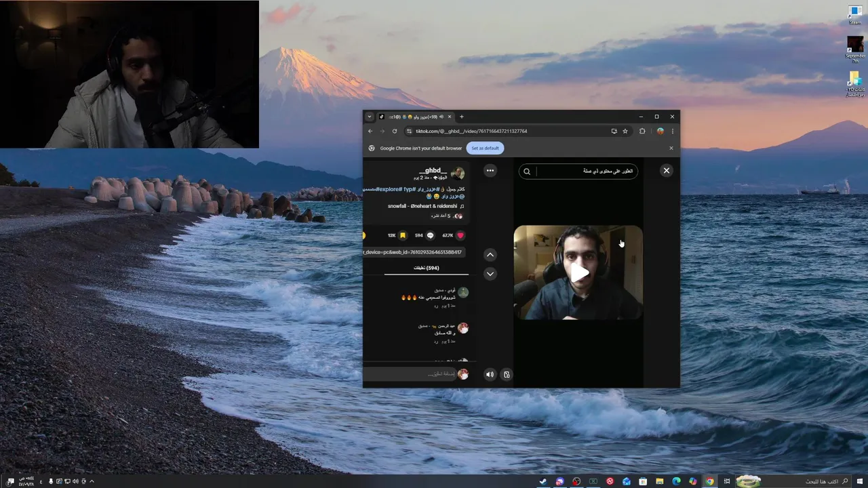Go back in Chrome
868x488 pixels.
(x=370, y=131)
